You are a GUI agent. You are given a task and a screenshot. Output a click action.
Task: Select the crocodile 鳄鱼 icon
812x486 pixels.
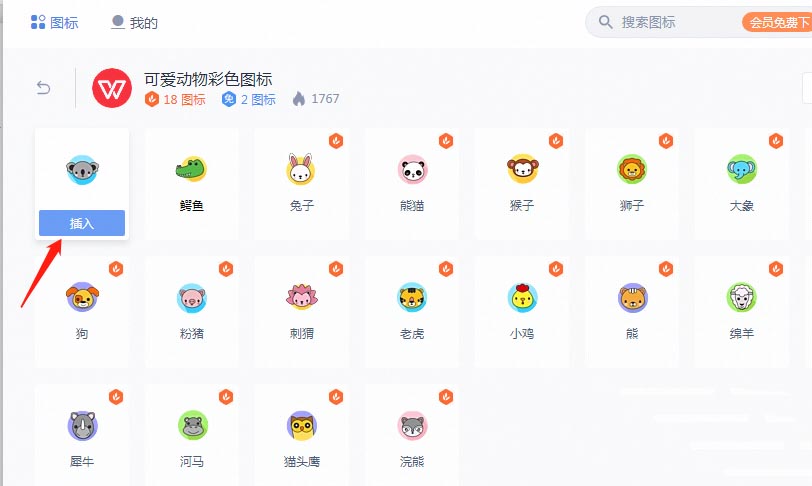click(192, 169)
